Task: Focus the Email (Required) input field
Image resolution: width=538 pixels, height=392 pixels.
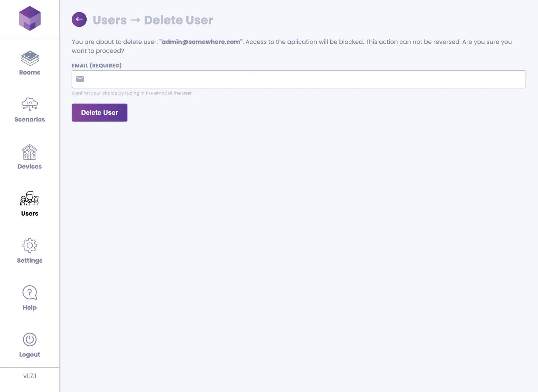Action: coord(303,79)
